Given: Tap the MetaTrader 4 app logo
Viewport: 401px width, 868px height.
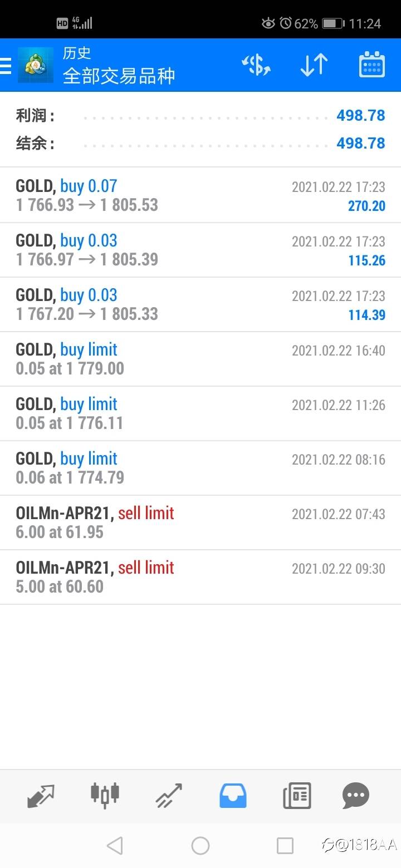Looking at the screenshot, I should tap(36, 66).
